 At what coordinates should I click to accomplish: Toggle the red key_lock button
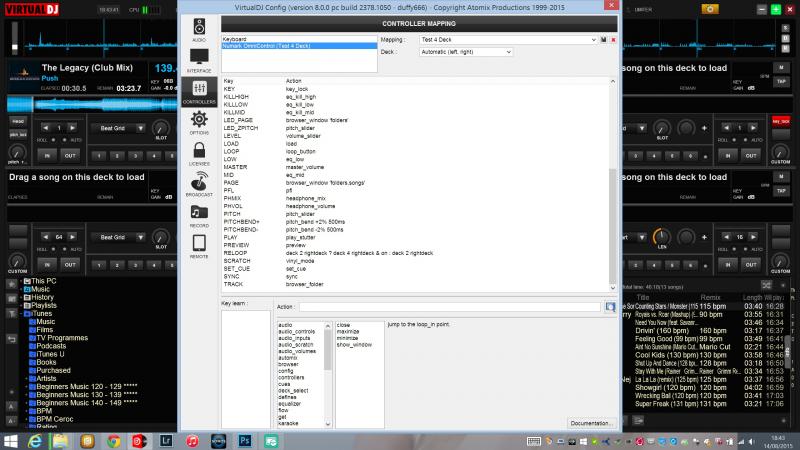[781, 121]
